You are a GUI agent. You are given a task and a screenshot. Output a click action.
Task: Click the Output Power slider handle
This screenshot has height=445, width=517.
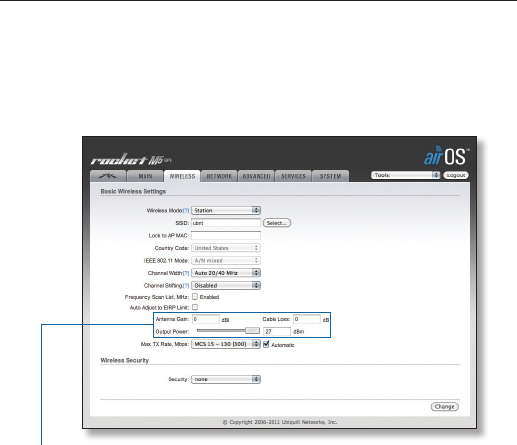coord(252,331)
